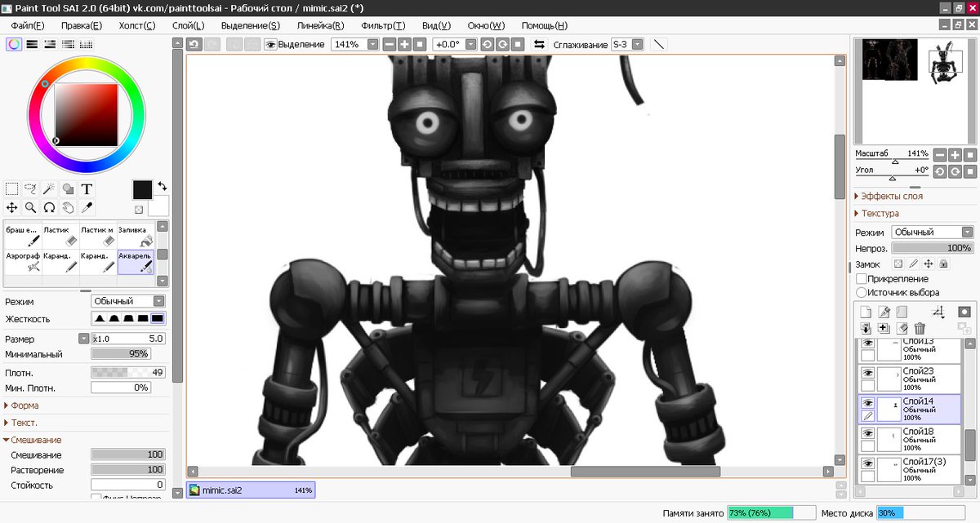980x523 pixels.
Task: Select the Источник выбора radio button
Action: pyautogui.click(x=862, y=291)
